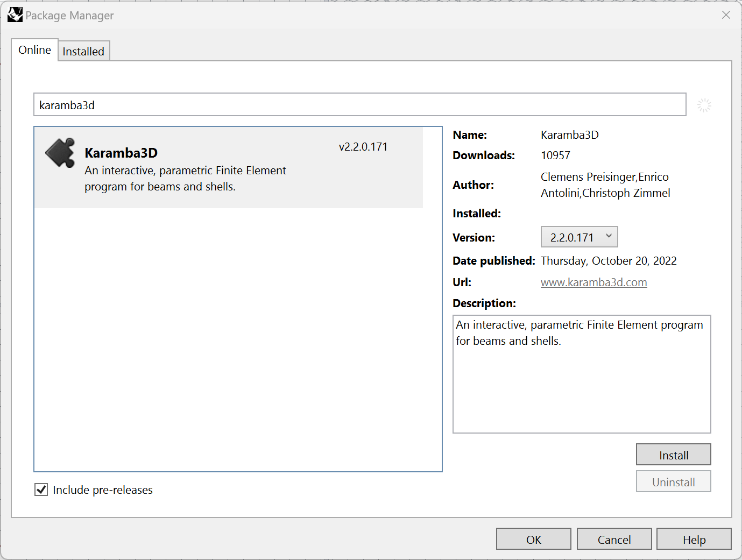Click the loading spinner beside search box

704,105
